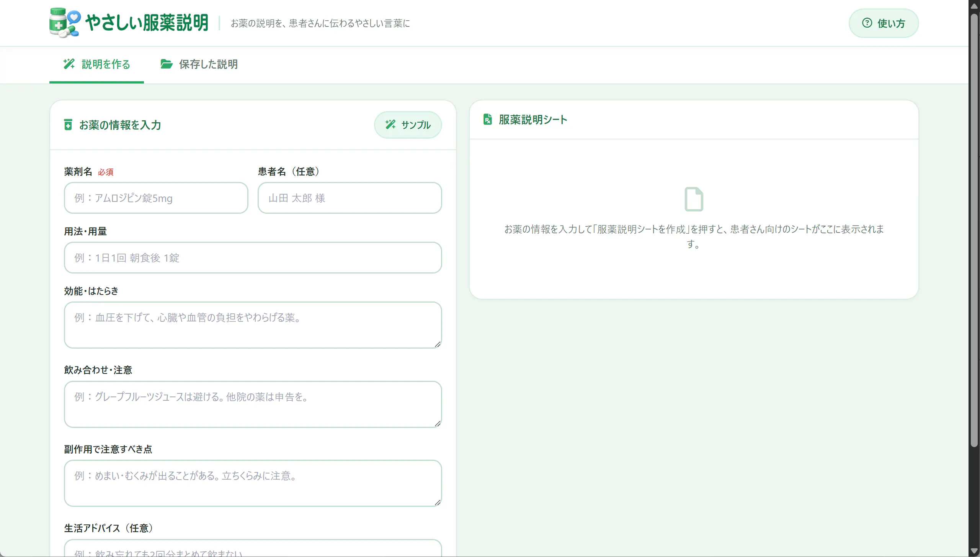Click the blank page icon in empty sheet
Viewport: 980px width, 557px height.
(x=694, y=199)
